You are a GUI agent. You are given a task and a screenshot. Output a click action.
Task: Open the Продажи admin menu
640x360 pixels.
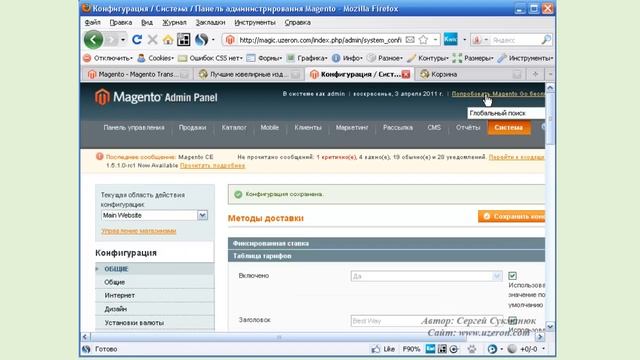[192, 128]
